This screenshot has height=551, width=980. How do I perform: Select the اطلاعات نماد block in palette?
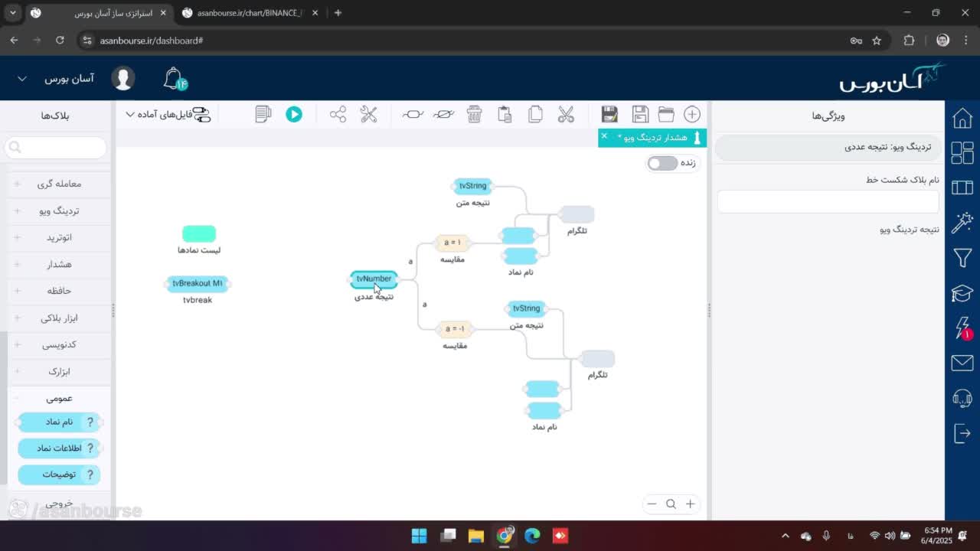tap(59, 448)
